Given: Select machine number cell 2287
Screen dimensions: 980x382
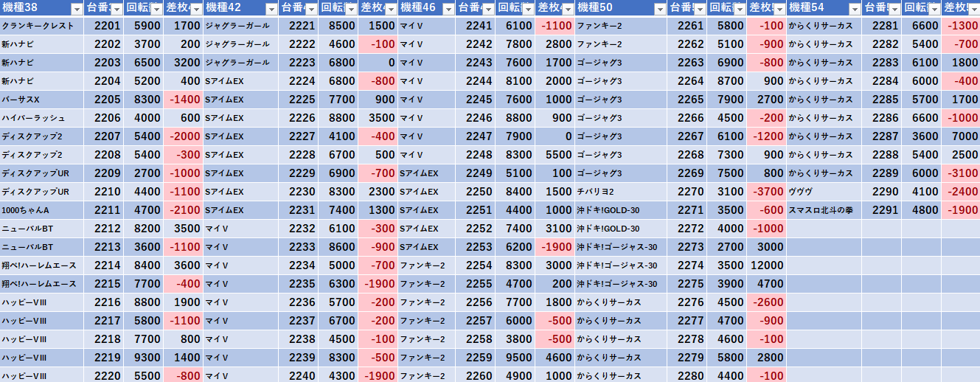Looking at the screenshot, I should click(881, 136).
